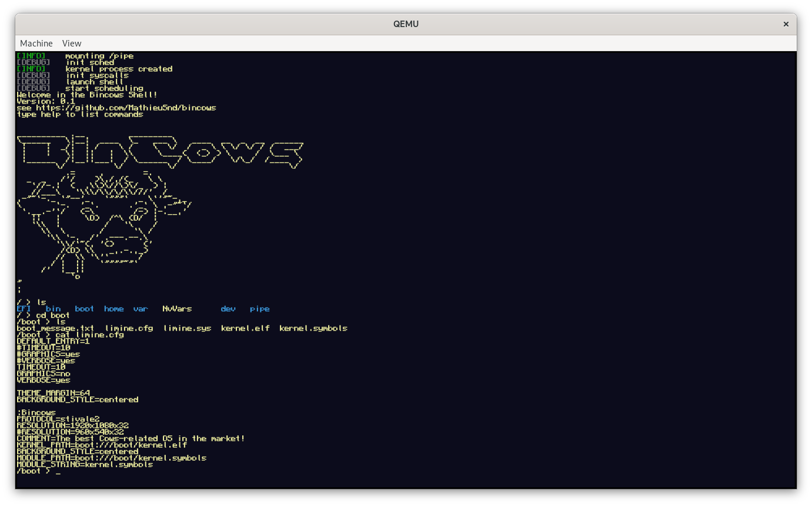Click 'kernel.symbols' in the ls listing
This screenshot has height=506, width=812.
coord(313,328)
